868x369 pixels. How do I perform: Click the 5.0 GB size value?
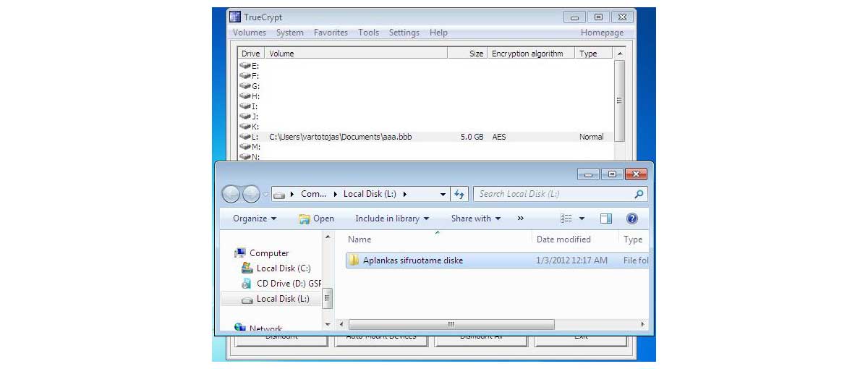(472, 137)
